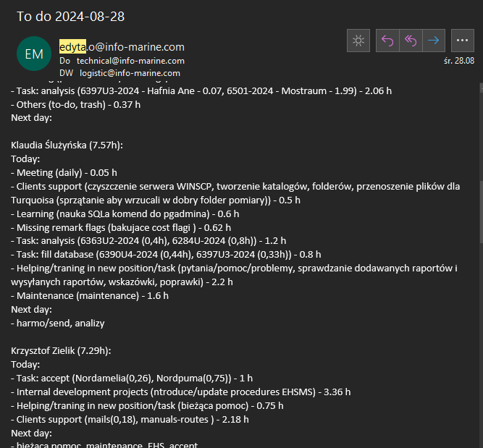Screen dimensions: 483x448
Task: Open the three-dots more actions menu
Action: 463,41
